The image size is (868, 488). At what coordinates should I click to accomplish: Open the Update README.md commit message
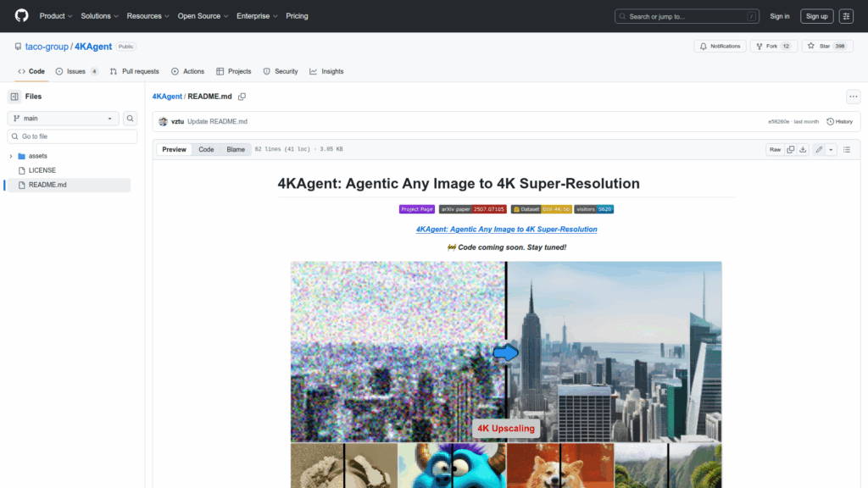[x=217, y=121]
